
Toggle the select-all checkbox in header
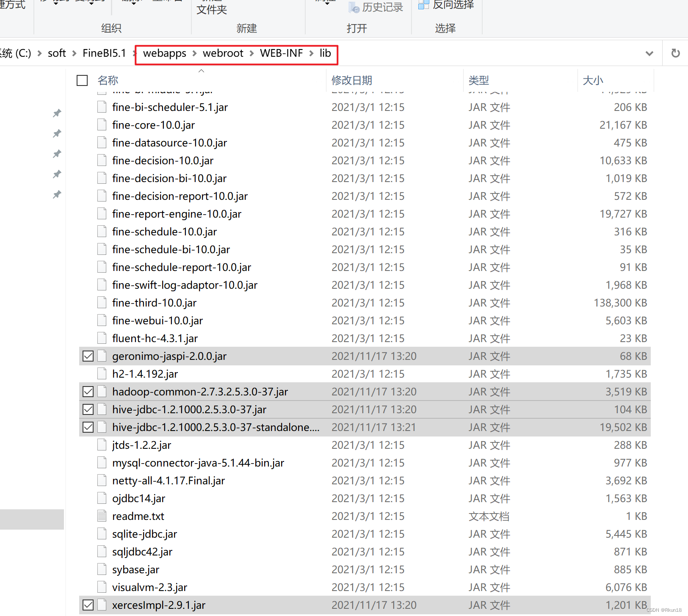pos(82,80)
